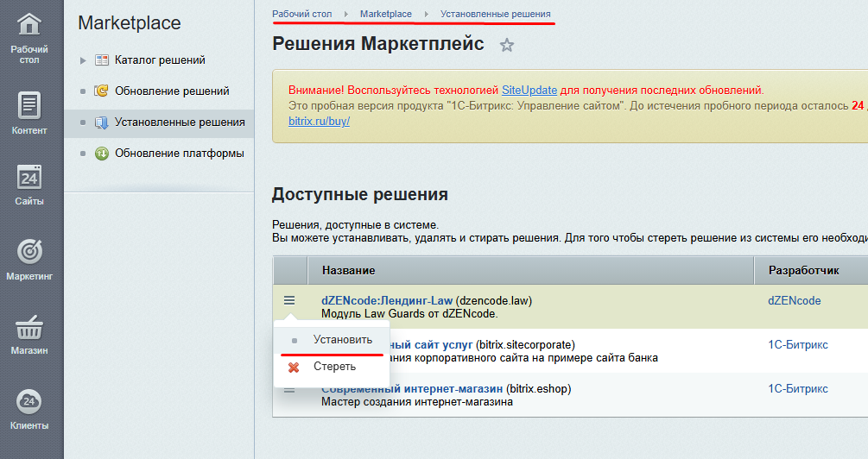Click the Решения Маркетплейс page title
This screenshot has height=459, width=868.
[378, 44]
